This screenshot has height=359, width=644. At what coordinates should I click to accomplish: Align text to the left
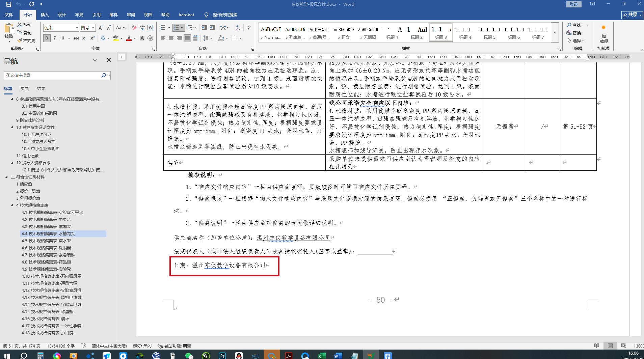point(163,38)
